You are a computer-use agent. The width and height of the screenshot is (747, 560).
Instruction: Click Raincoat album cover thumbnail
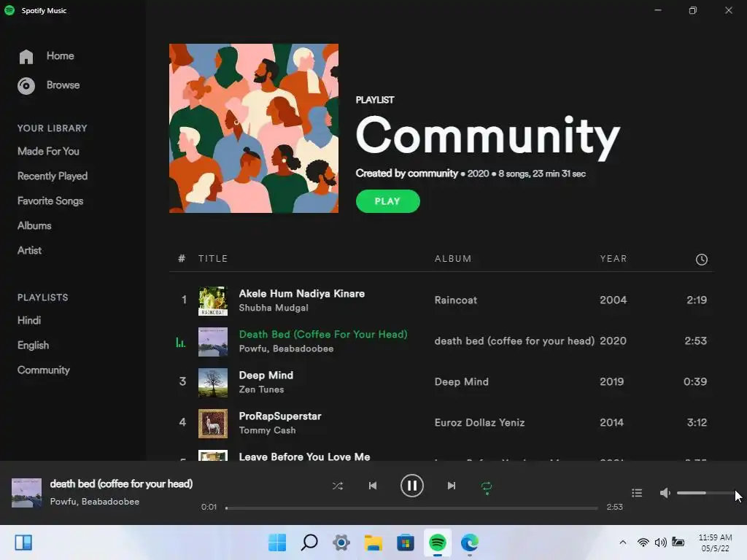213,301
